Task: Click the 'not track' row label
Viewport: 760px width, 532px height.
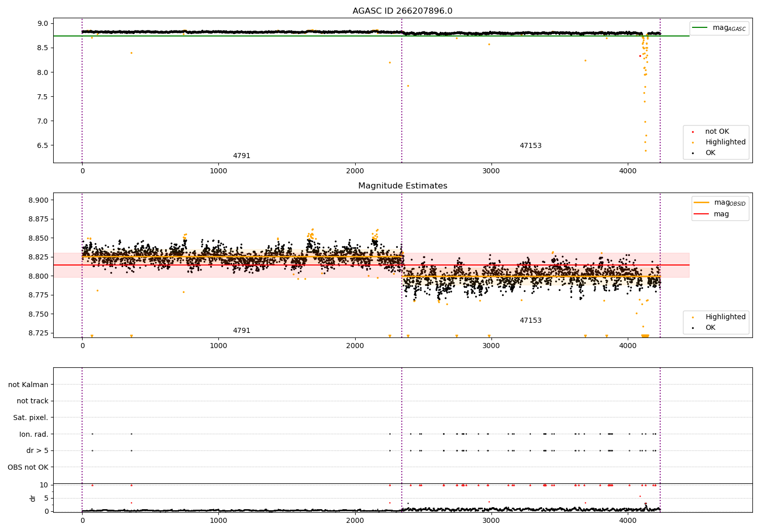Action: (x=32, y=401)
